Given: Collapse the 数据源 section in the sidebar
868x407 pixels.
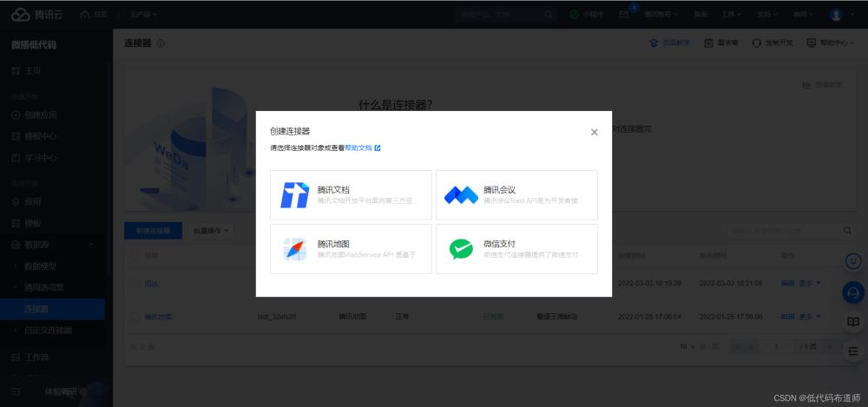Looking at the screenshot, I should [x=91, y=244].
